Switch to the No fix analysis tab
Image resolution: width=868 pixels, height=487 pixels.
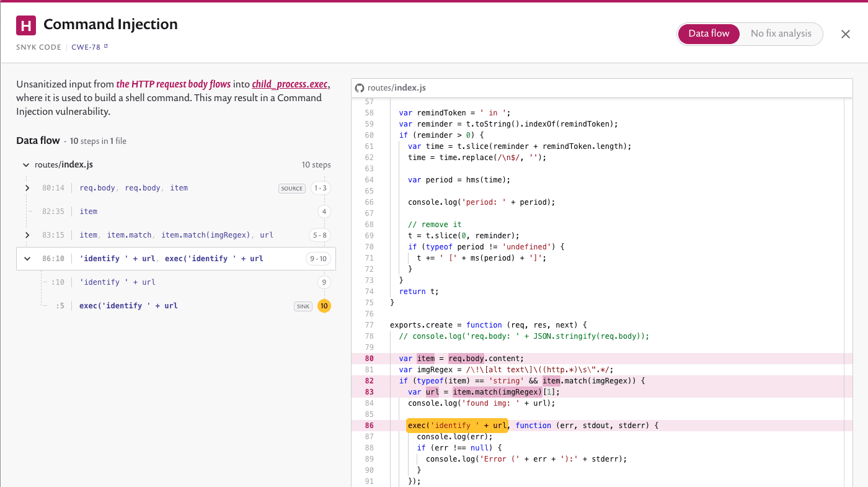[781, 34]
